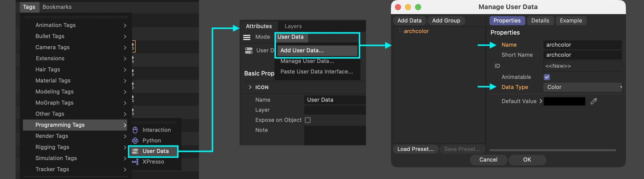The height and width of the screenshot is (179, 644).
Task: Switch to the Bookmarks tab
Action: click(57, 7)
